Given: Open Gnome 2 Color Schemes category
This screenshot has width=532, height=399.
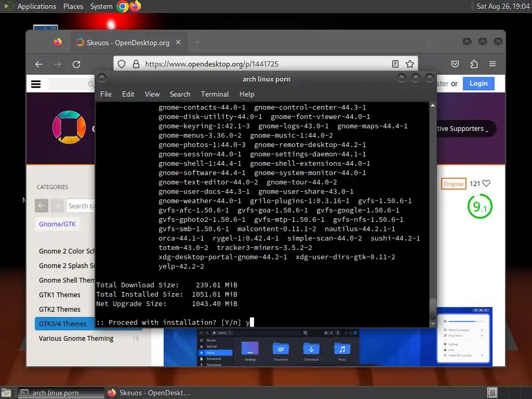Looking at the screenshot, I should pos(67,251).
